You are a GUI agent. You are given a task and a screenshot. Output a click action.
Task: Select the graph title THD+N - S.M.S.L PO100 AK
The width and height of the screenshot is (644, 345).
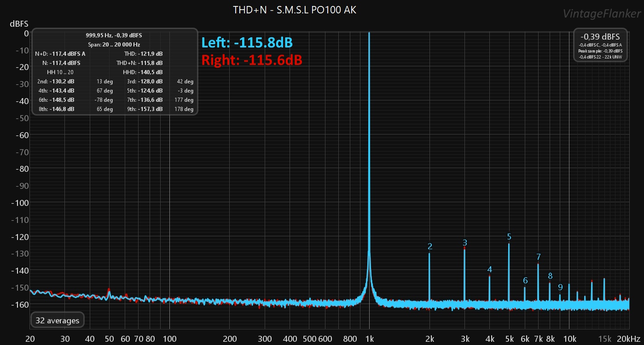(295, 10)
